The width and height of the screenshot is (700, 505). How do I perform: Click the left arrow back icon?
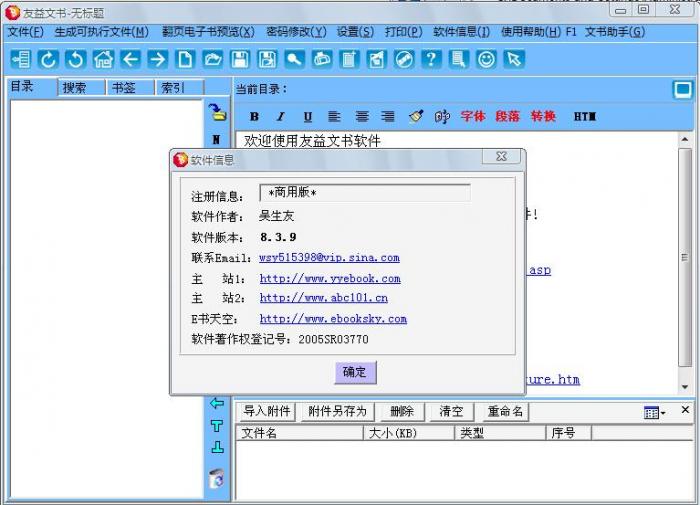[130, 59]
